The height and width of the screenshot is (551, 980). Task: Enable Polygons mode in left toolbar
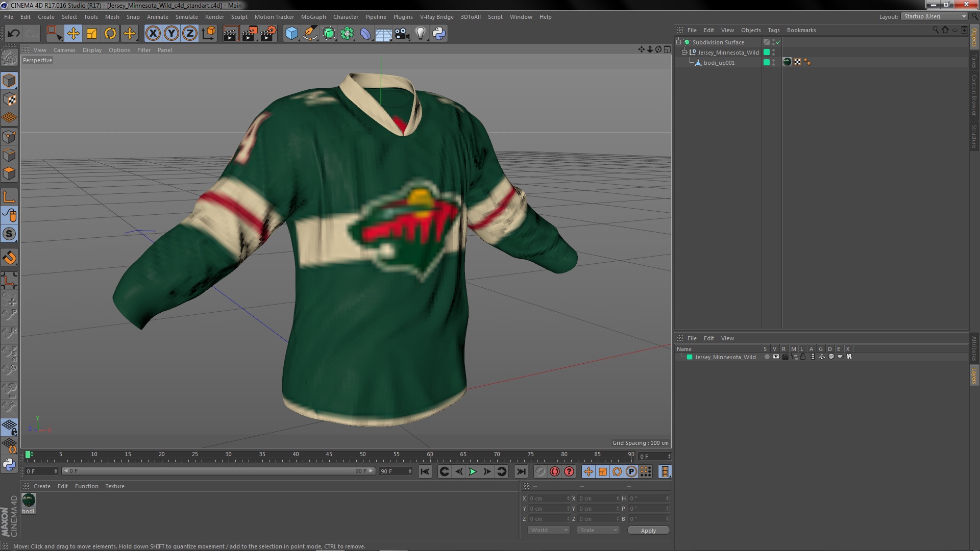coord(9,173)
